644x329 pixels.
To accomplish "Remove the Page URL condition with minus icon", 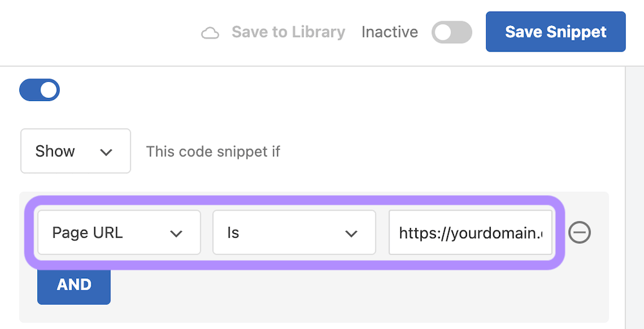I will 580,232.
